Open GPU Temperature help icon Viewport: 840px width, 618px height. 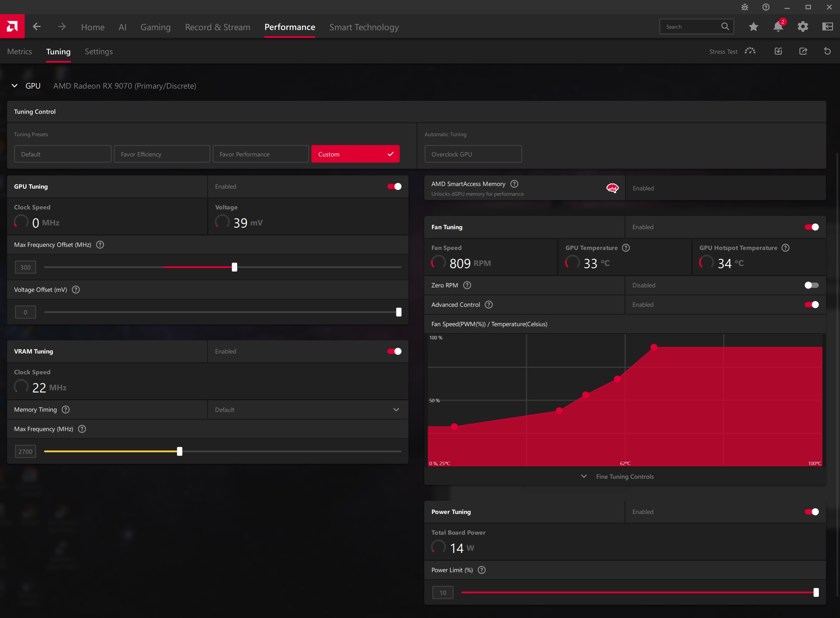(x=626, y=248)
